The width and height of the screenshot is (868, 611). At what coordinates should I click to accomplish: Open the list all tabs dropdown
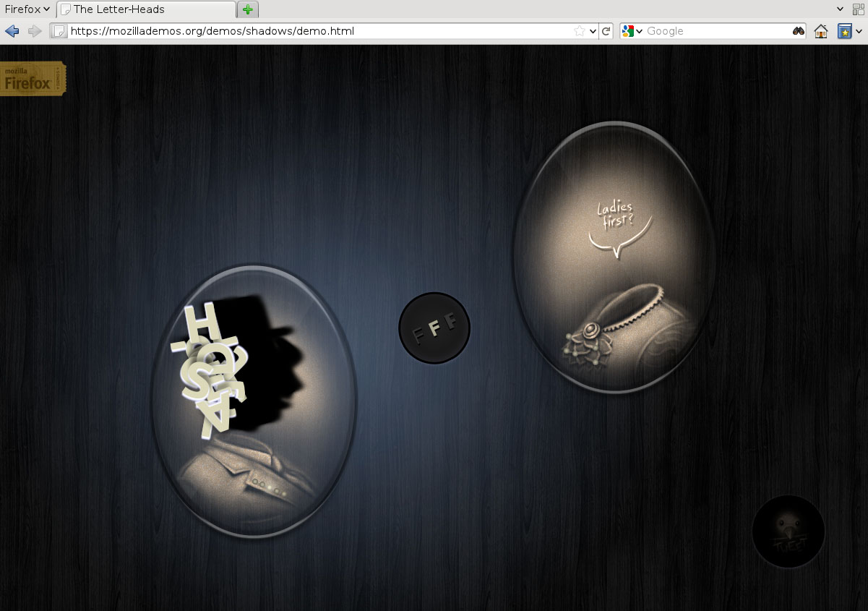(x=840, y=9)
